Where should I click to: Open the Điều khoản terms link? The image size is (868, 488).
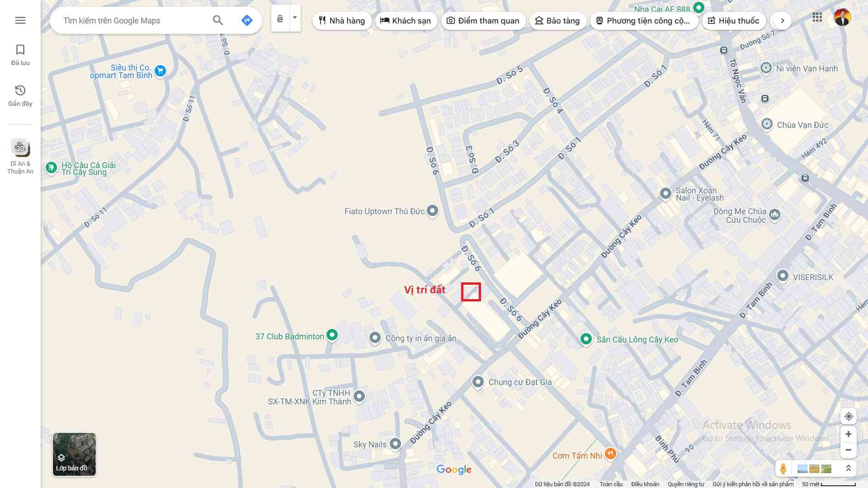[645, 484]
